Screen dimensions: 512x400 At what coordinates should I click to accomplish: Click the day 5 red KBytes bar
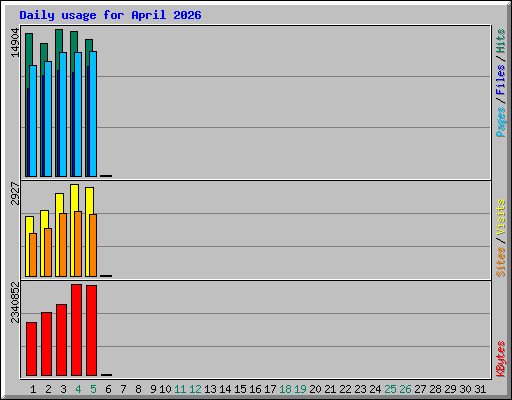[x=91, y=330]
